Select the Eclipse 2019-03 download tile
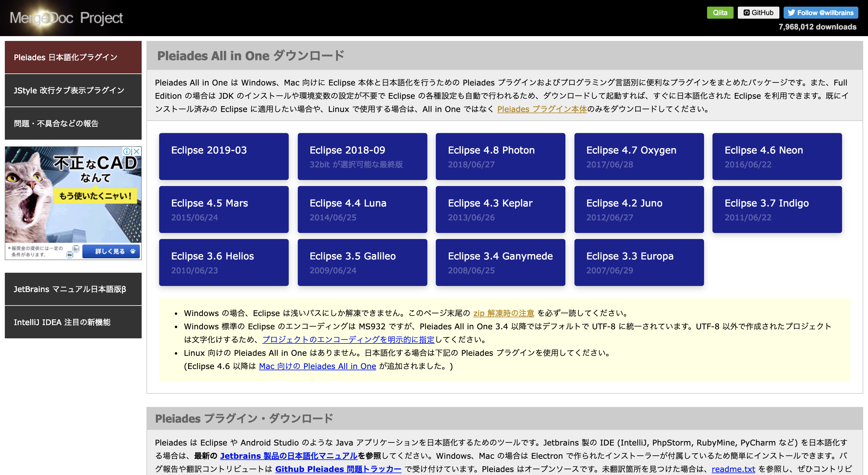The image size is (868, 475). coord(224,157)
